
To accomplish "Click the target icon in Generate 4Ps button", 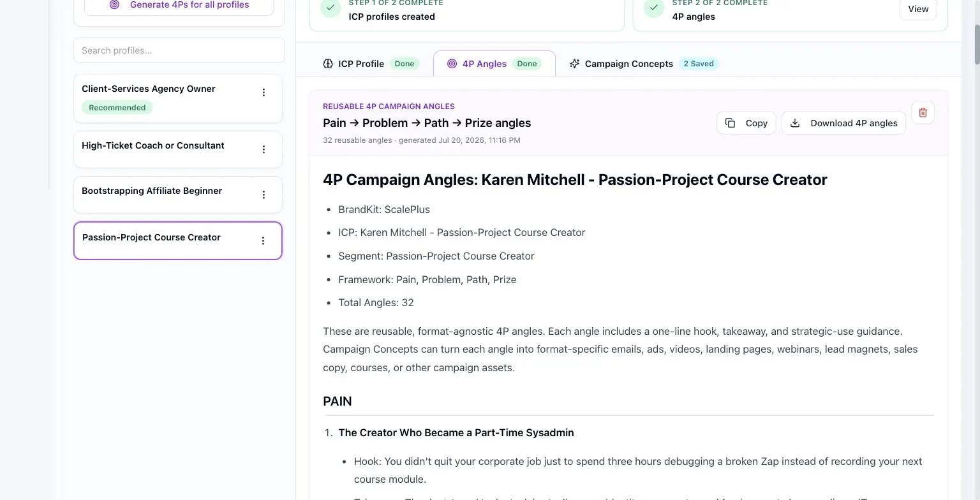I will (x=114, y=4).
